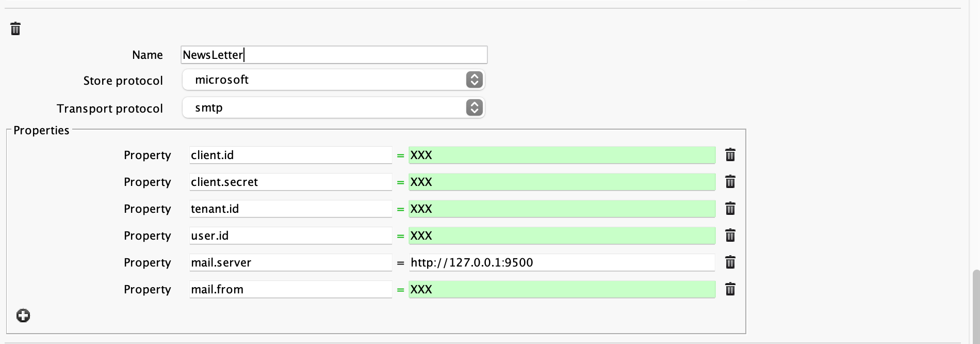Remove the user.id property
This screenshot has height=344, width=980.
tap(730, 236)
